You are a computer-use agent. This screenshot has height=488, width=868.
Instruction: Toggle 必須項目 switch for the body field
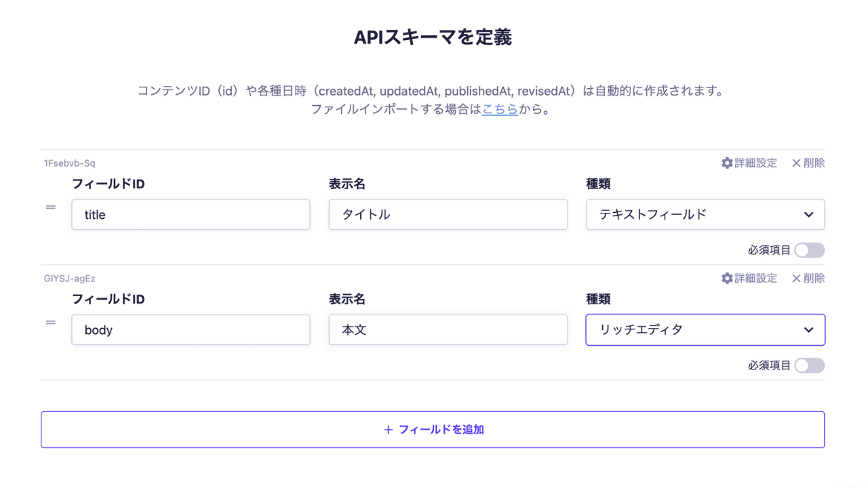coord(810,365)
